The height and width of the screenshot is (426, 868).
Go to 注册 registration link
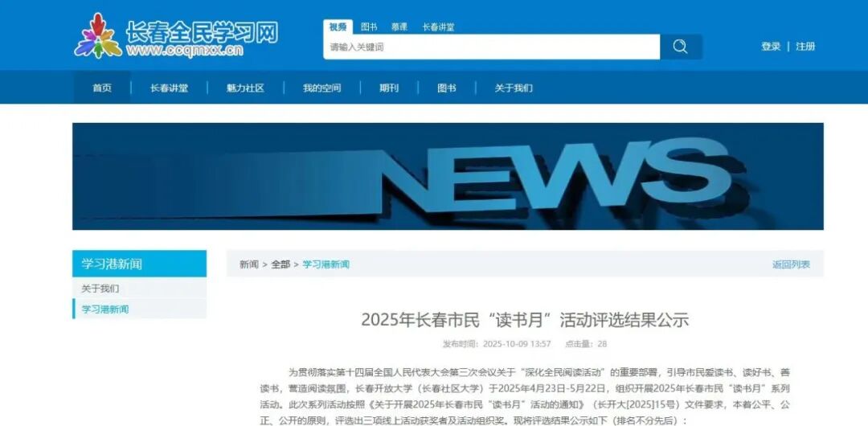[x=805, y=47]
